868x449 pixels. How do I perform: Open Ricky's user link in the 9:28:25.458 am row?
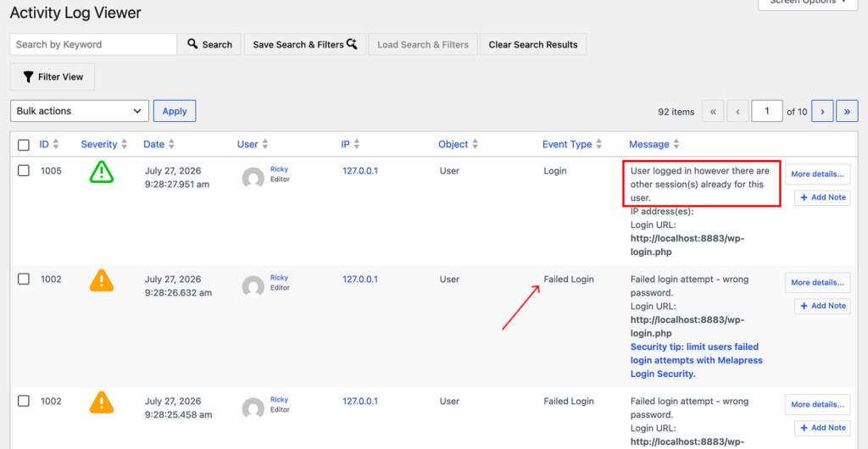click(x=279, y=400)
